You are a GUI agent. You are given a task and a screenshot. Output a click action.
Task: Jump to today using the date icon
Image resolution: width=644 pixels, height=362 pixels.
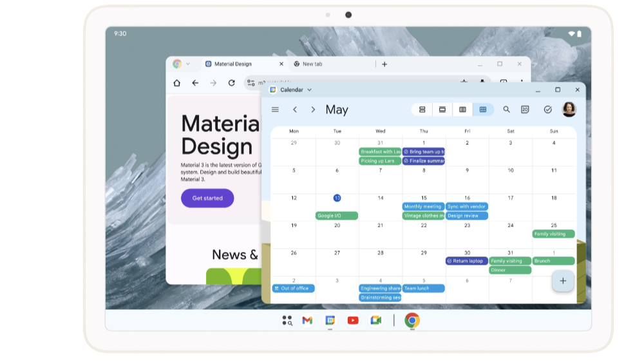tap(525, 110)
